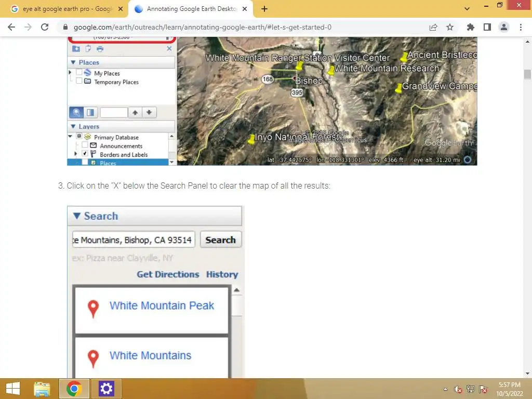The height and width of the screenshot is (399, 532).
Task: Switch to the 'Annotating Google Earth Desktop' tab
Action: [191, 9]
